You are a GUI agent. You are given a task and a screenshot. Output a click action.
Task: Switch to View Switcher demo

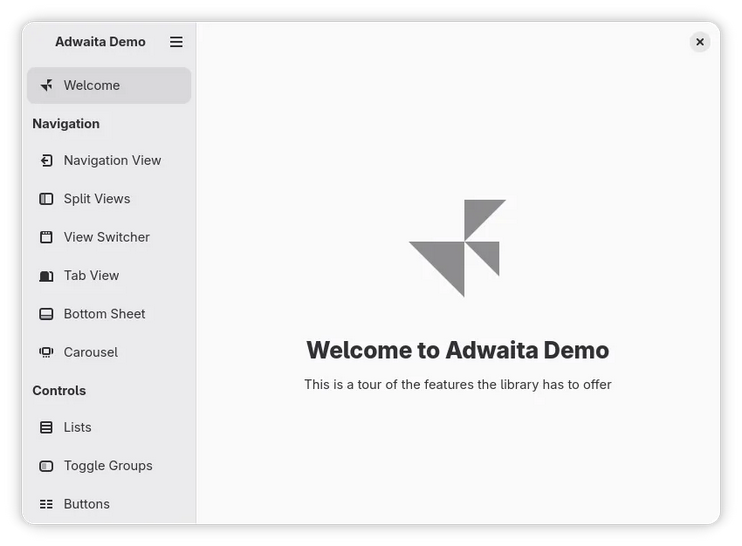click(107, 237)
